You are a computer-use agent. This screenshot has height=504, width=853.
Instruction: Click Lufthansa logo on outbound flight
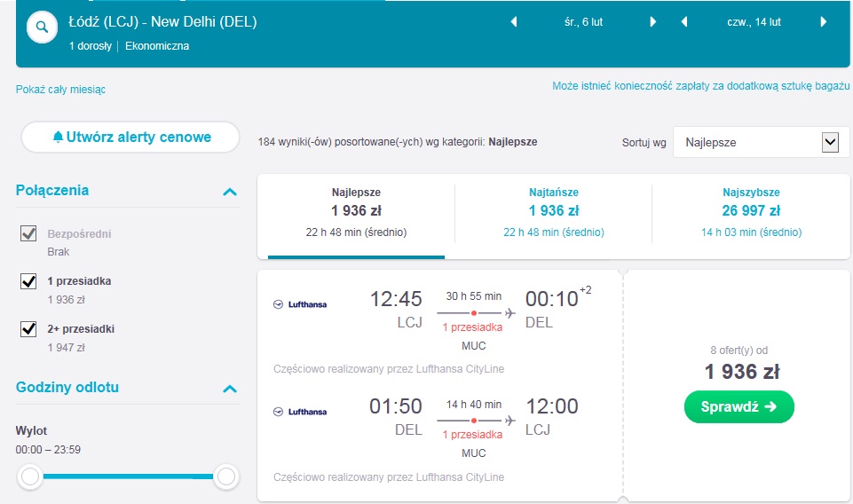pyautogui.click(x=300, y=304)
